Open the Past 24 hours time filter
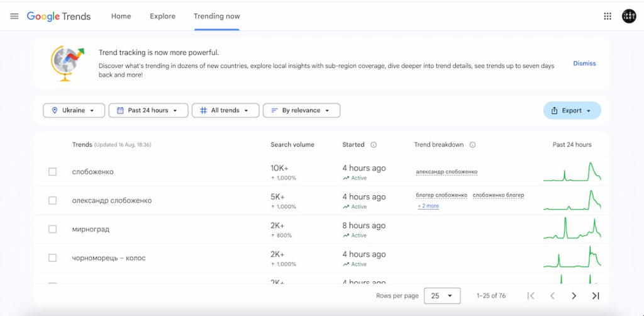 click(148, 111)
